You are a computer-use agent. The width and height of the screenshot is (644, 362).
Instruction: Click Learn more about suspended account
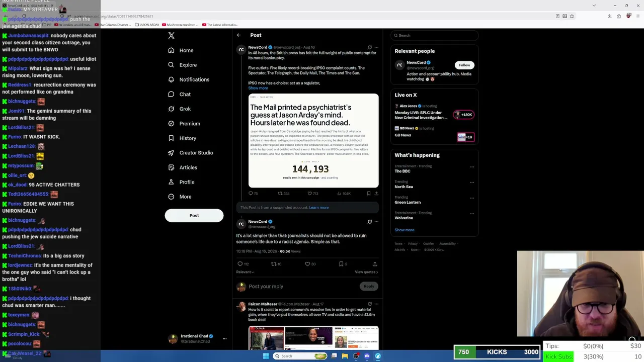point(319,208)
